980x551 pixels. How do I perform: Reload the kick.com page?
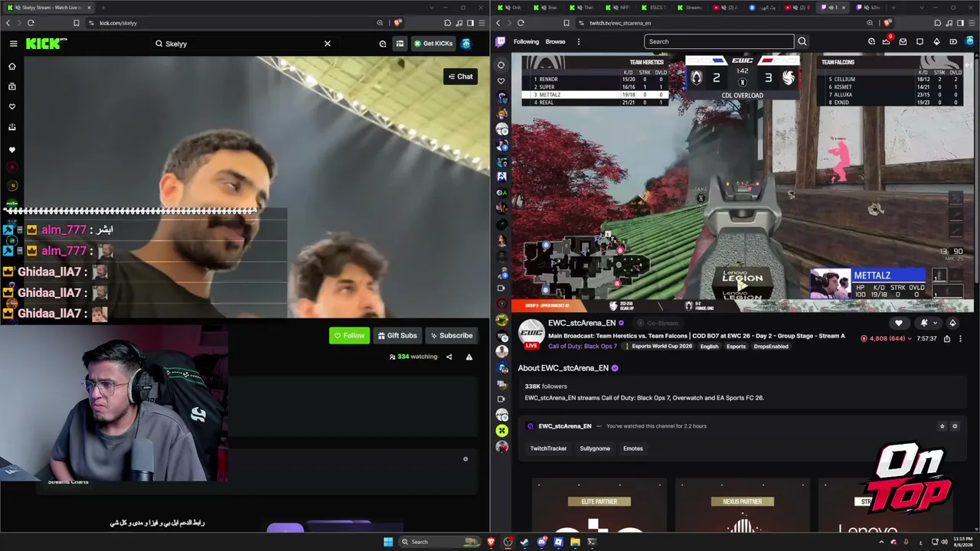[31, 23]
